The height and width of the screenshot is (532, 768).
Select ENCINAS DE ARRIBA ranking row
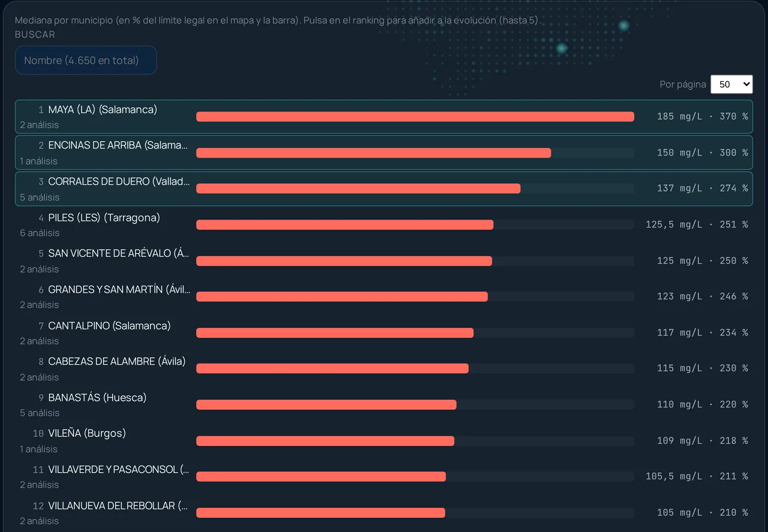pos(384,152)
